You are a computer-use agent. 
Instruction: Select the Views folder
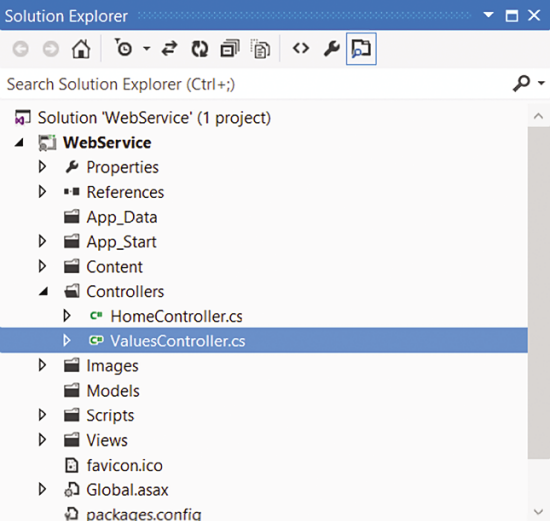click(x=107, y=441)
